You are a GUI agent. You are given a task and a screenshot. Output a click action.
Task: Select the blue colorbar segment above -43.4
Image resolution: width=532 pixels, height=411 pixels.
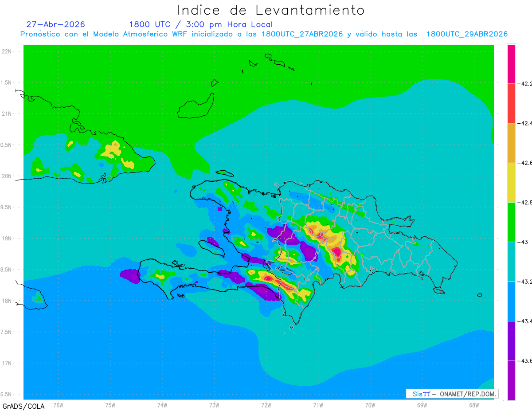[x=511, y=301]
